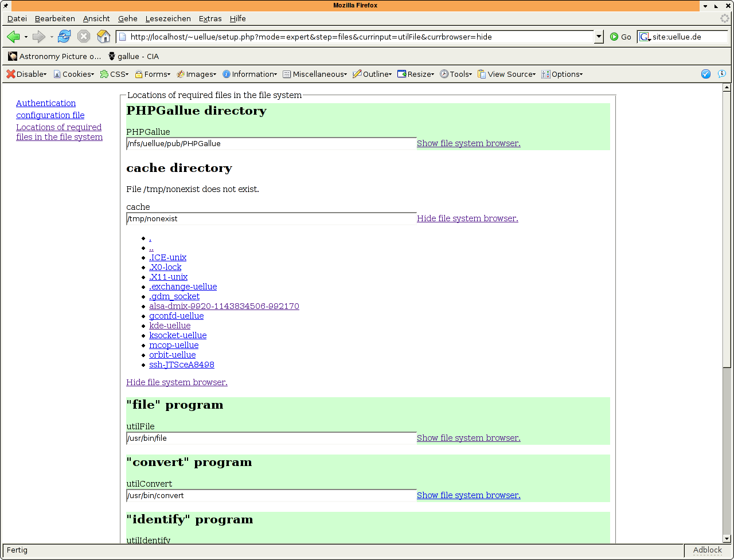Click the vertical scrollbar down arrow

tap(727, 538)
